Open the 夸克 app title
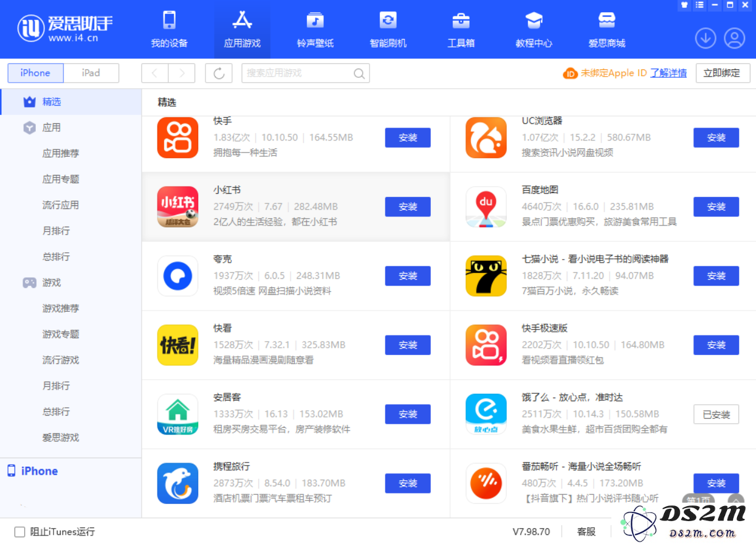 (x=222, y=260)
